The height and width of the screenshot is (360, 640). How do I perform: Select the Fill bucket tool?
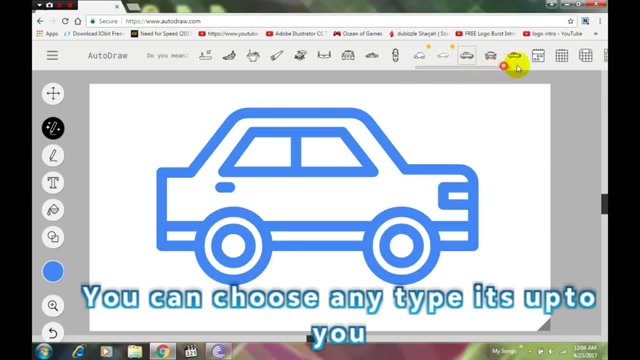tap(53, 210)
